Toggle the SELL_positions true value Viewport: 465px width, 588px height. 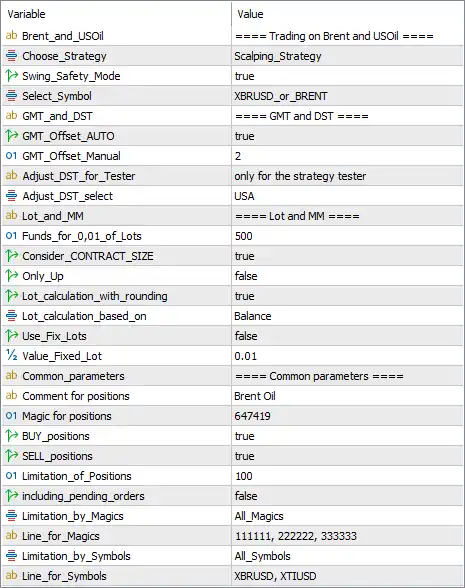(347, 456)
